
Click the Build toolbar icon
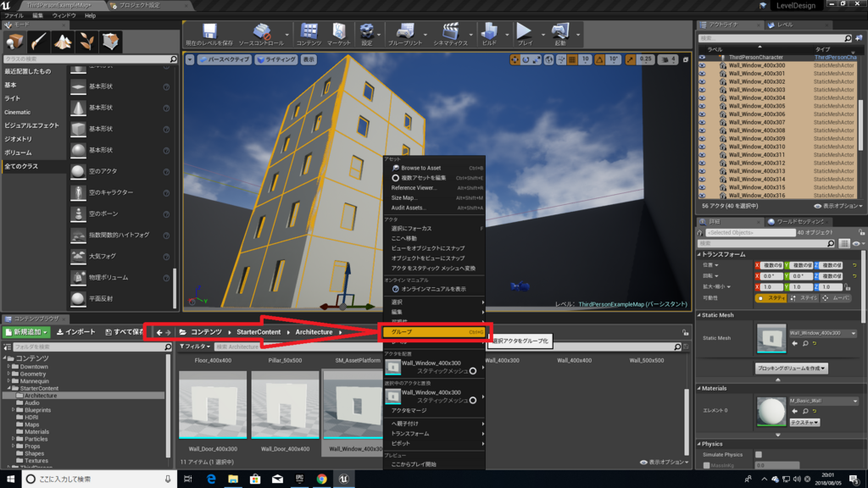click(489, 34)
